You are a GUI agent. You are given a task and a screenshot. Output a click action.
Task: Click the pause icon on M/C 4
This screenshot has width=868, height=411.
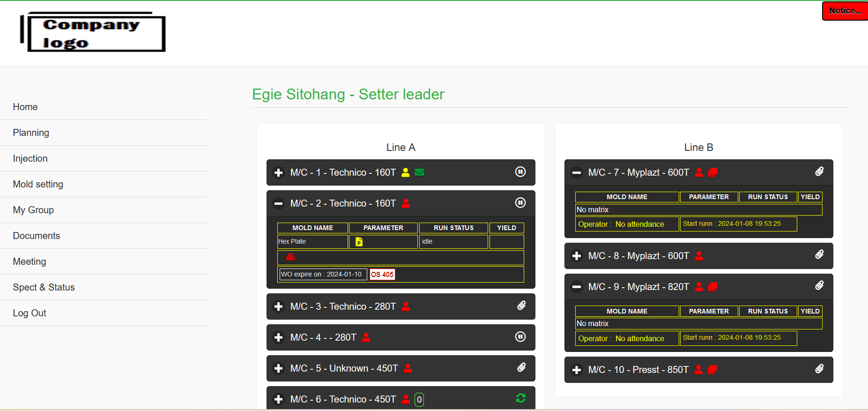tap(520, 337)
